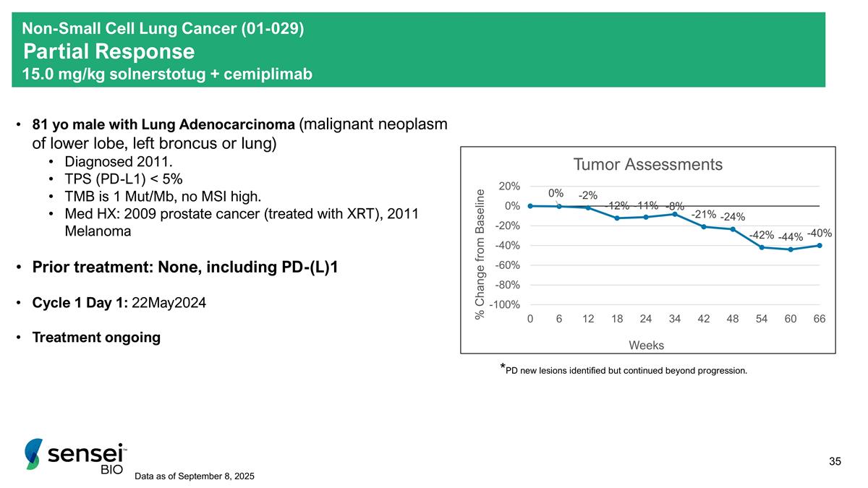Click the -24% data label on chart
This screenshot has height=488, width=868.
(x=733, y=217)
